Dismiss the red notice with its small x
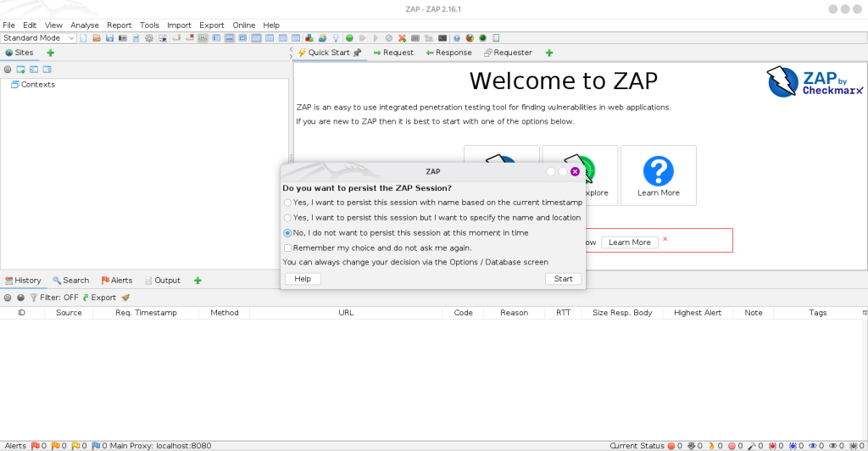868x451 pixels. point(665,239)
